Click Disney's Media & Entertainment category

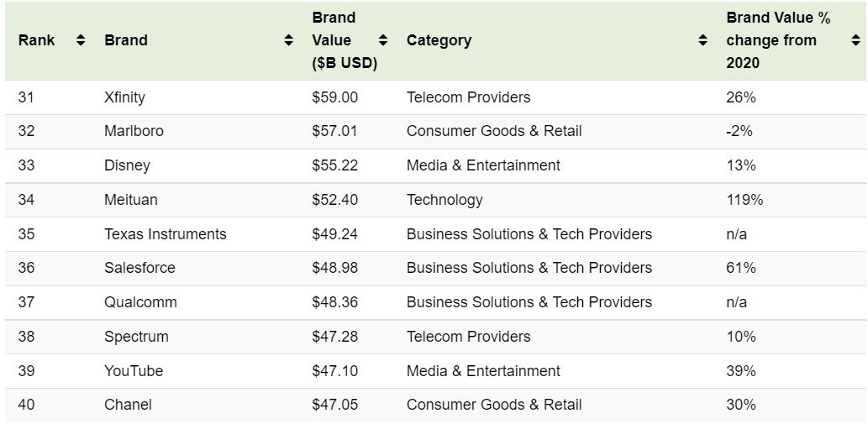tap(483, 165)
